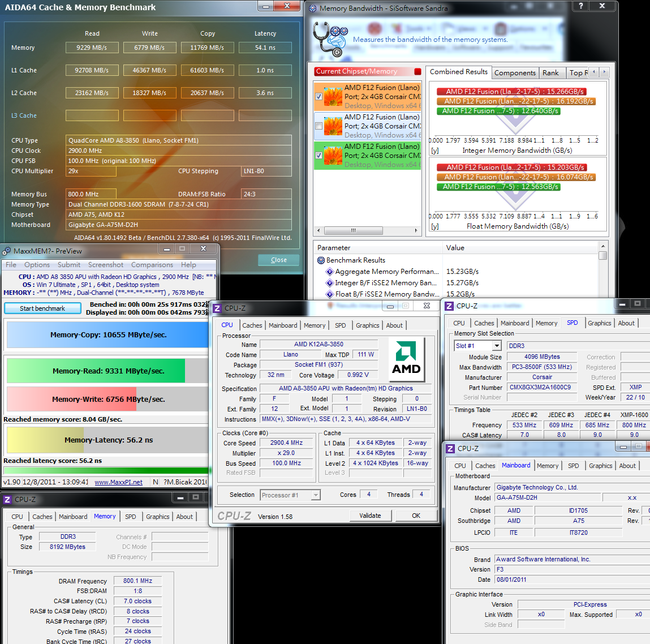
Task: Open the www.MaxxPI.net link
Action: tap(119, 482)
